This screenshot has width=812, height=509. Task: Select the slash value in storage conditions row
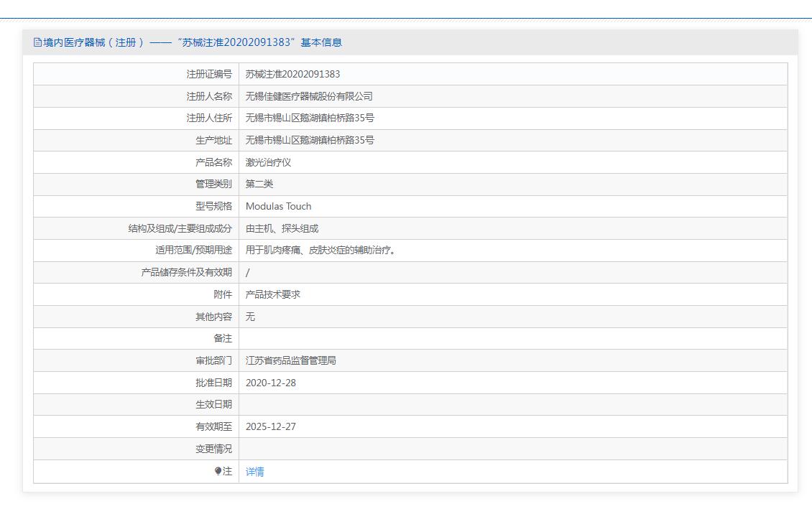click(247, 273)
